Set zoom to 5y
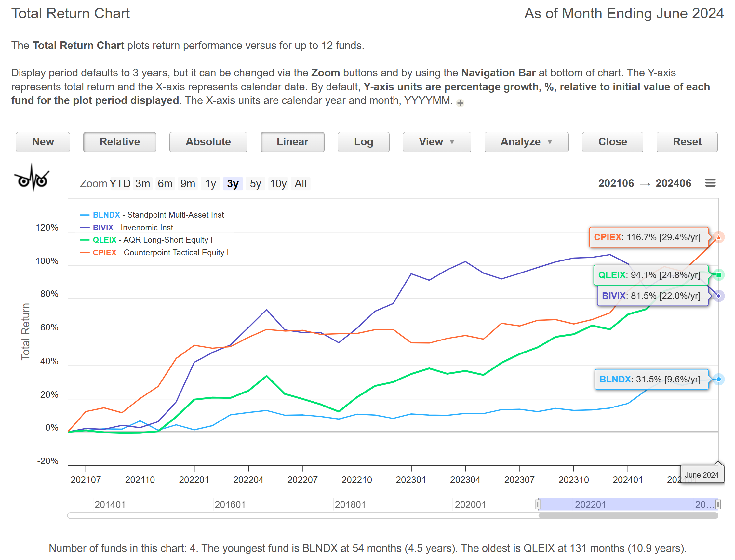This screenshot has width=735, height=560. (x=256, y=184)
